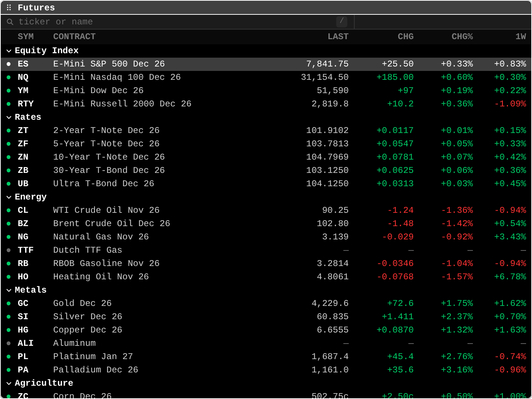The height and width of the screenshot is (399, 532).
Task: Sort by the 1W column header
Action: [521, 37]
